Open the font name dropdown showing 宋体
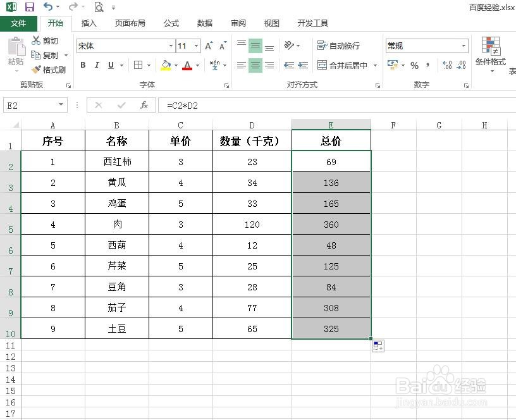Viewport: 516px width, 420px height. (x=170, y=46)
